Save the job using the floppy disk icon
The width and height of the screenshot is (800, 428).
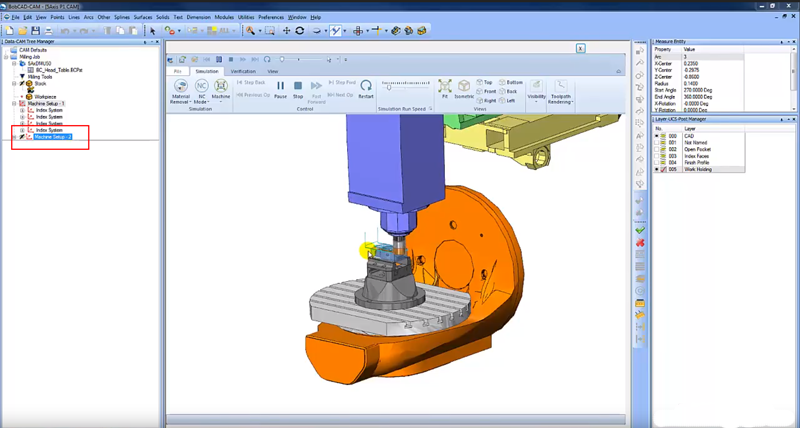35,31
